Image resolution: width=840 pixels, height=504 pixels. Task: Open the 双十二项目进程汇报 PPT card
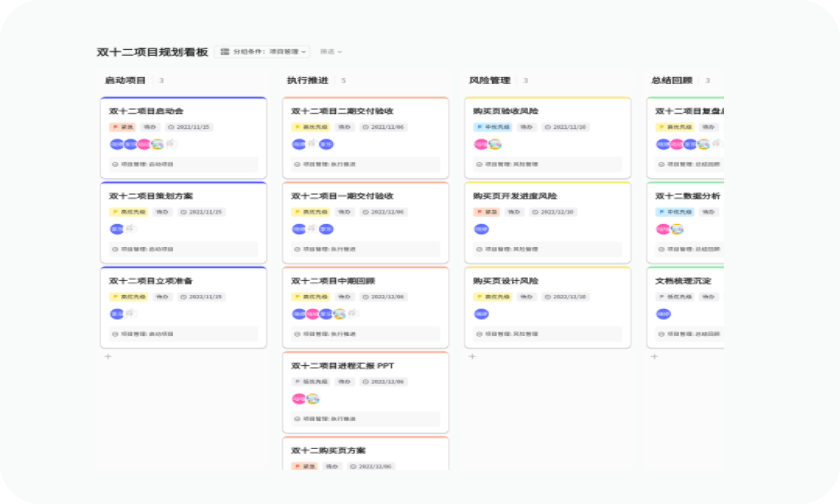[365, 392]
